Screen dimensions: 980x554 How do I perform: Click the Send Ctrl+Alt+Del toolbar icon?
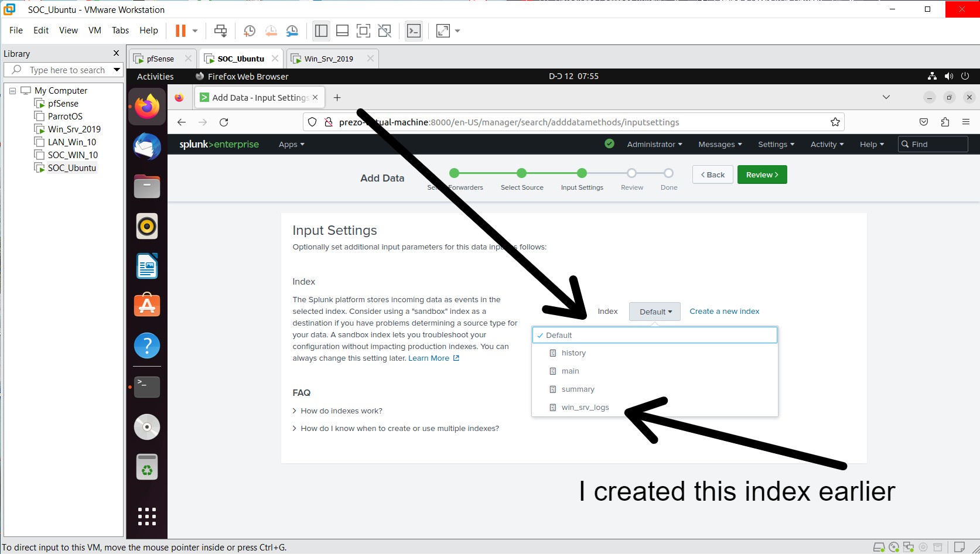point(220,30)
